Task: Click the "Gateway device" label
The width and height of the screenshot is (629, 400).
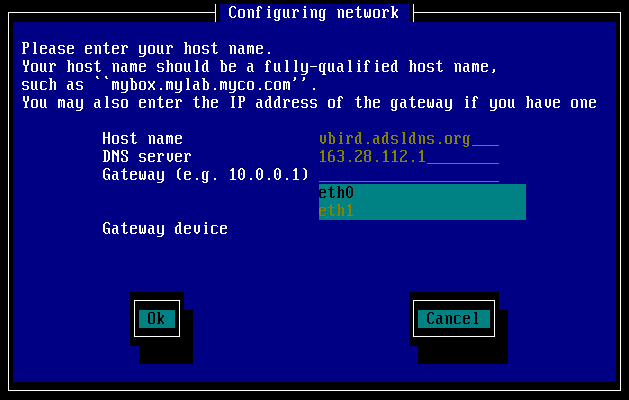Action: [x=165, y=229]
